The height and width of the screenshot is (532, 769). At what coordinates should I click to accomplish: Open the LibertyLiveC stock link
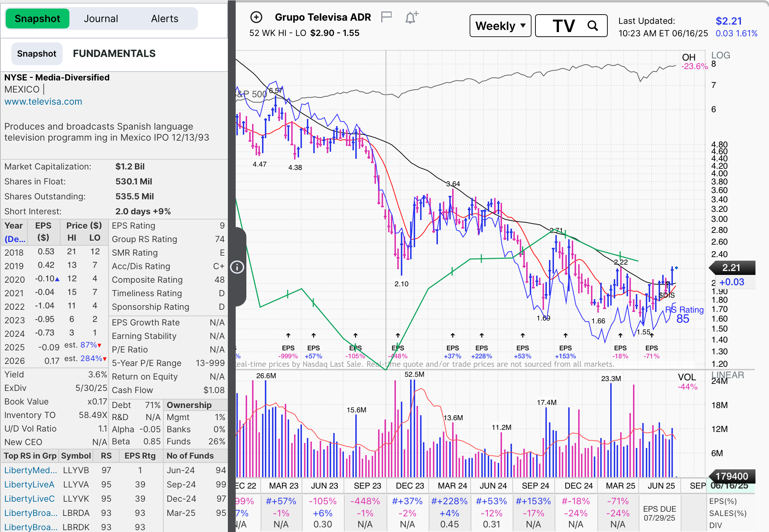pos(30,499)
